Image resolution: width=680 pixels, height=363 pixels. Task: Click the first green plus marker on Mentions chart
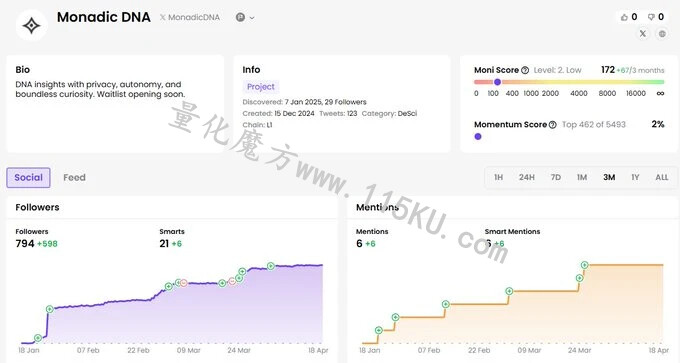pos(379,330)
